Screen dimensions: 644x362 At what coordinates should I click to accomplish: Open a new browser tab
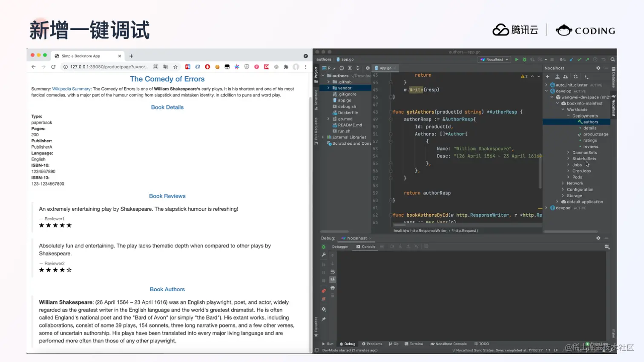[131, 56]
